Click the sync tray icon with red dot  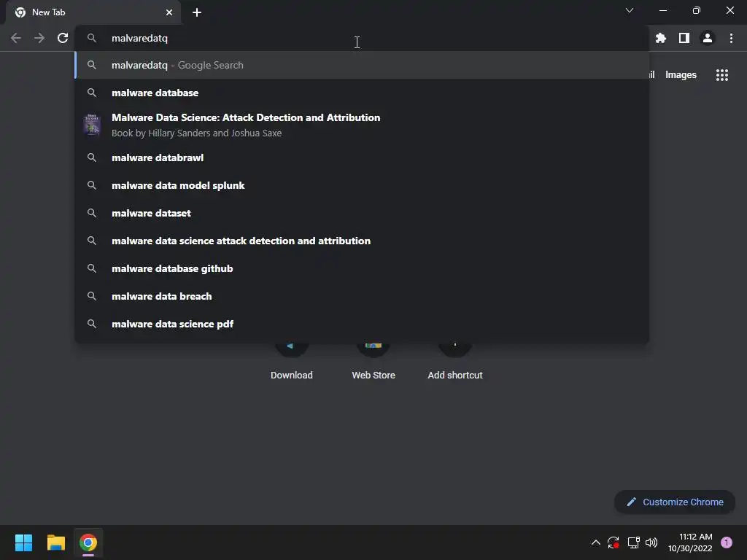(613, 542)
